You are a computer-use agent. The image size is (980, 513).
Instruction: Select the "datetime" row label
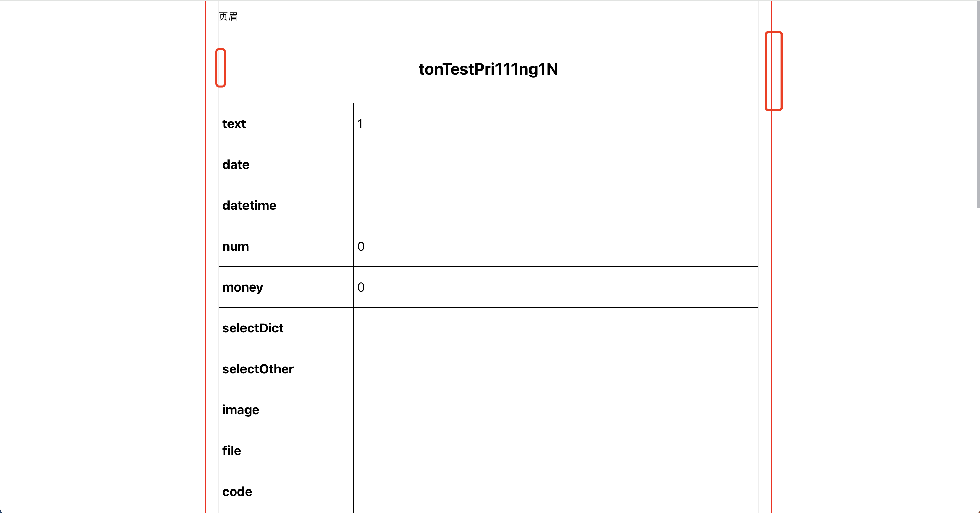pos(249,205)
